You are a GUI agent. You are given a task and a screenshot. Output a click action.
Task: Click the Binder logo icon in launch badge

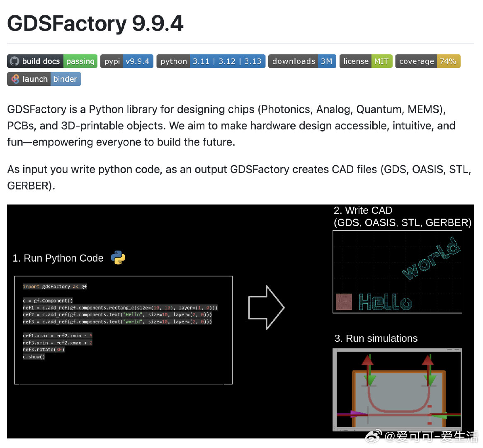[15, 79]
